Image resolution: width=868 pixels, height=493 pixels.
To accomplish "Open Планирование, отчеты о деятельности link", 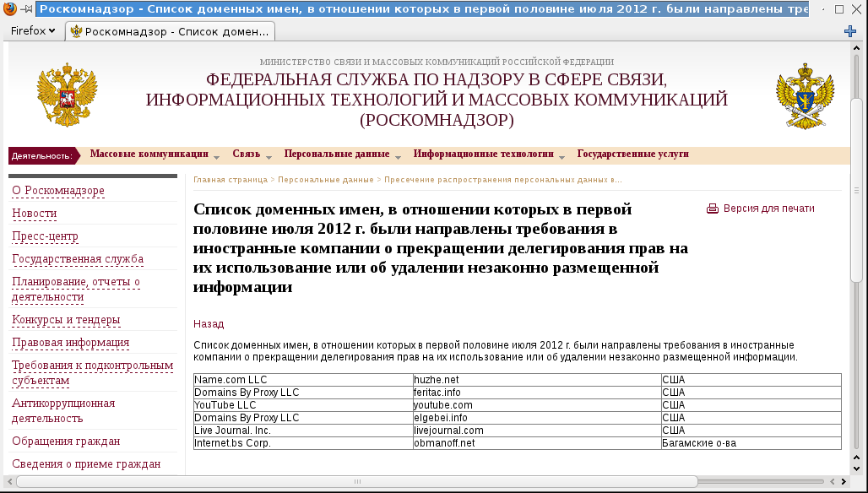I will tap(76, 289).
